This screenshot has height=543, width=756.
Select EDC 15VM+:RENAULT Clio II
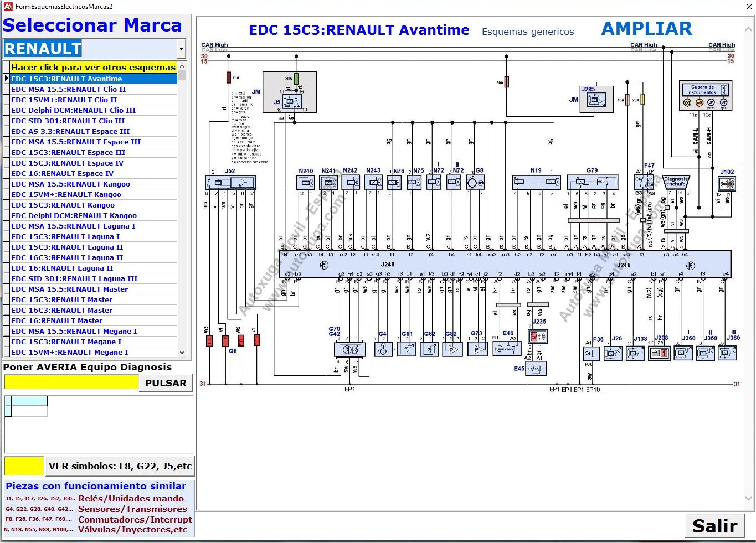pyautogui.click(x=94, y=100)
